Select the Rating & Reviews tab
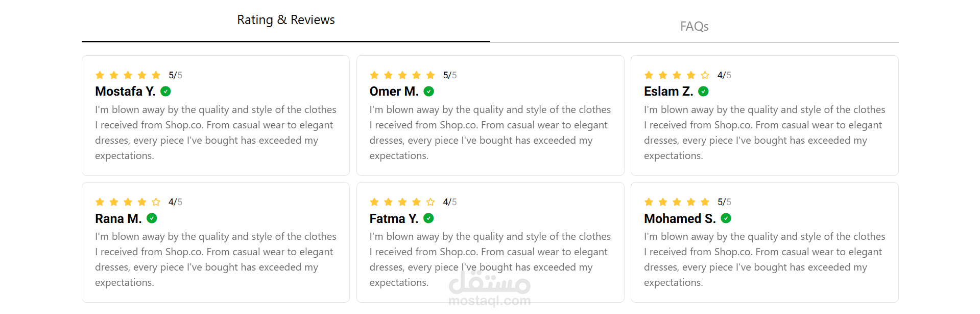 pos(286,20)
